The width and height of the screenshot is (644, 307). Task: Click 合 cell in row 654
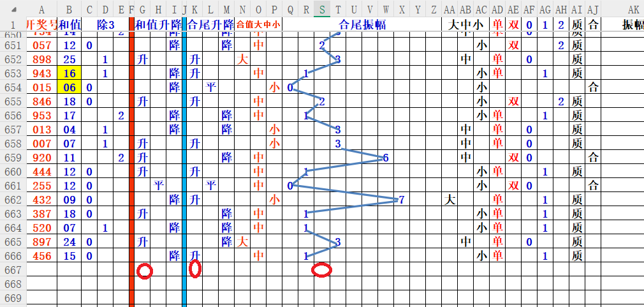coord(593,87)
